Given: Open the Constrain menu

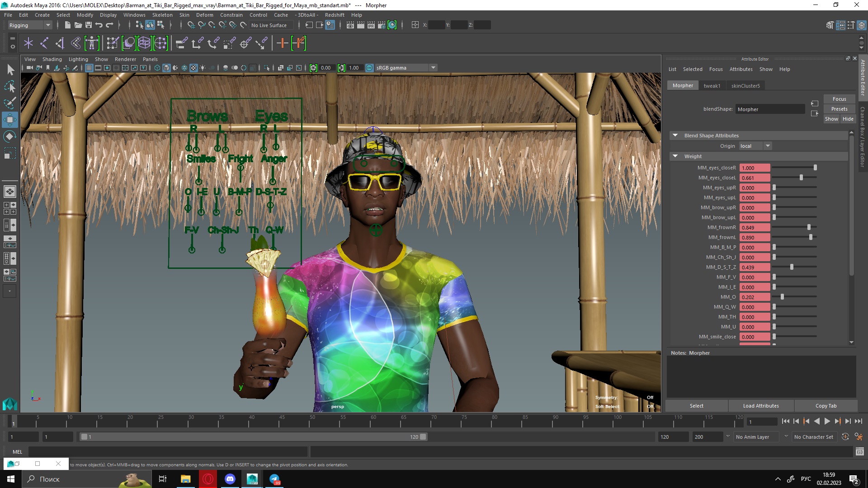Looking at the screenshot, I should 231,15.
